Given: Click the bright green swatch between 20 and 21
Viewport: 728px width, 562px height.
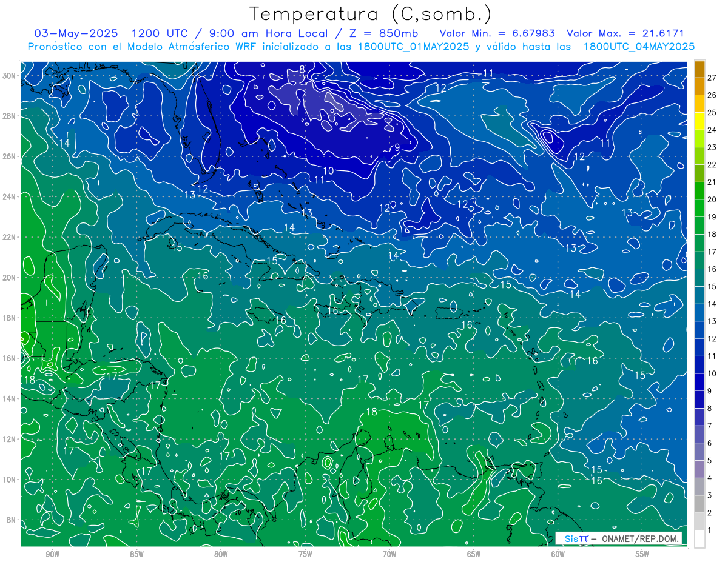Looking at the screenshot, I should (x=700, y=190).
